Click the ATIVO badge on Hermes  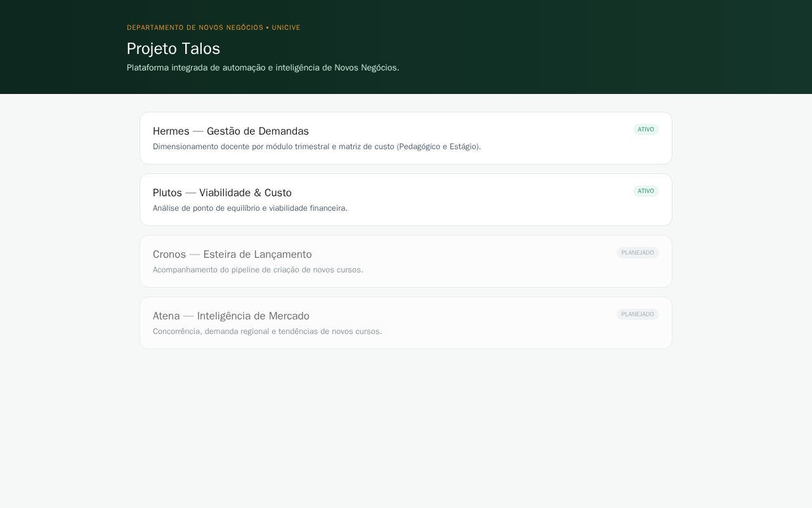pyautogui.click(x=646, y=130)
